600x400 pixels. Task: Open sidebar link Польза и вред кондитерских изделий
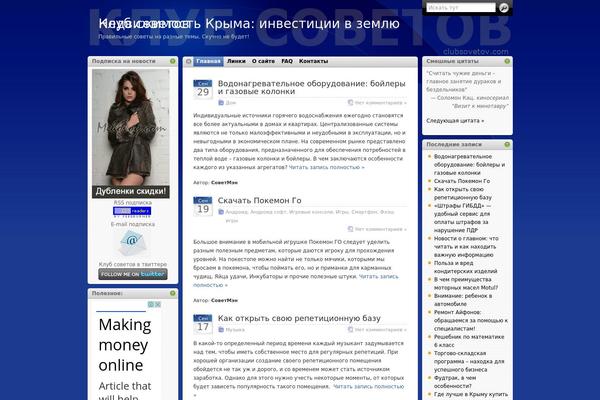pos(465,267)
